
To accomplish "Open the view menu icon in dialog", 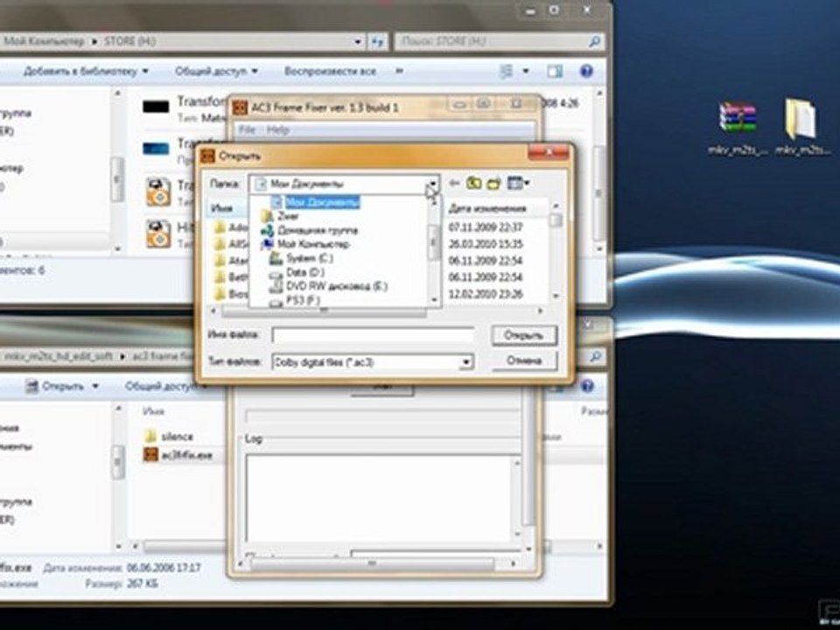I will [x=518, y=184].
